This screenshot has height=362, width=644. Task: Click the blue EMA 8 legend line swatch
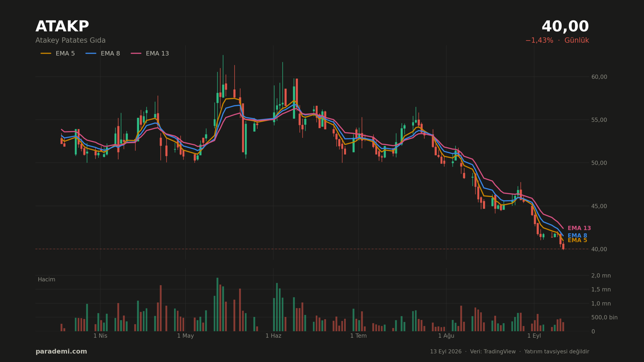(91, 53)
